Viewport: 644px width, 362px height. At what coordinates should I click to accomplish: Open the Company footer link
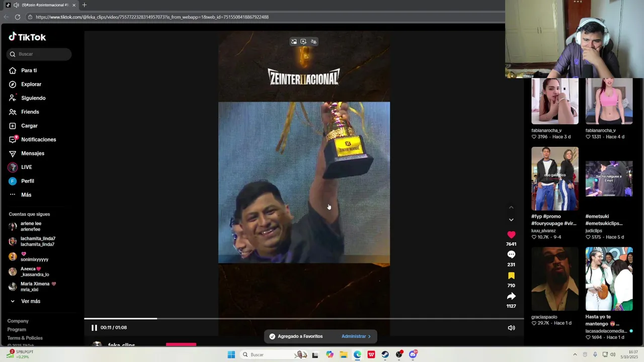18,321
